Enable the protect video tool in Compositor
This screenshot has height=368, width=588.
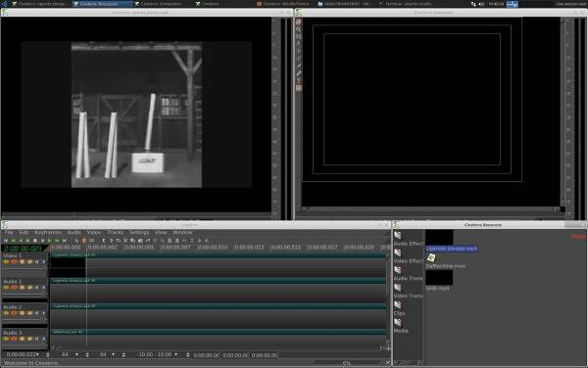pyautogui.click(x=299, y=22)
